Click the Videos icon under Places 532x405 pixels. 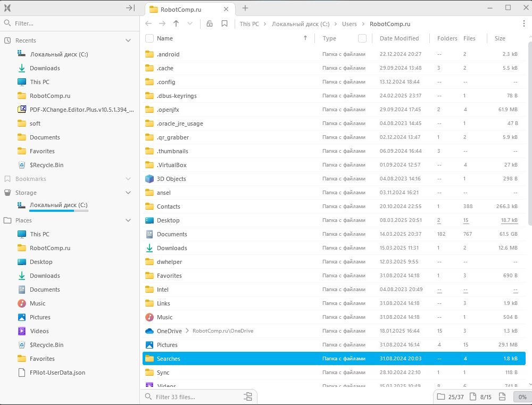click(22, 331)
